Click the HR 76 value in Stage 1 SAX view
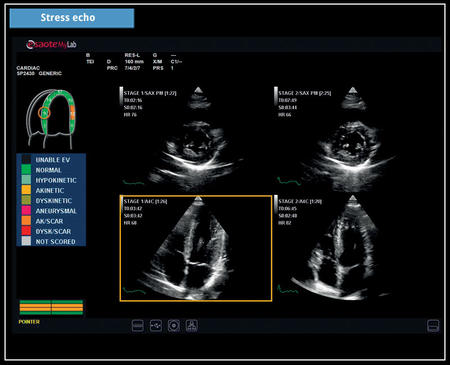The width and height of the screenshot is (450, 365). 130,115
